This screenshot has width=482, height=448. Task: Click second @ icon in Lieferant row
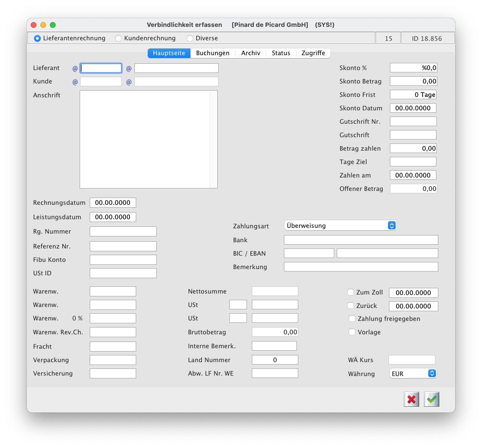(x=129, y=69)
